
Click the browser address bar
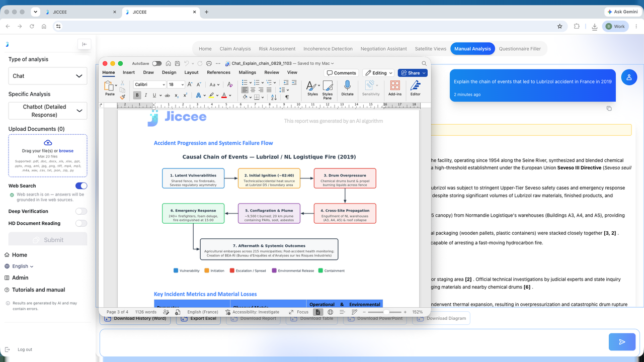coord(308,26)
